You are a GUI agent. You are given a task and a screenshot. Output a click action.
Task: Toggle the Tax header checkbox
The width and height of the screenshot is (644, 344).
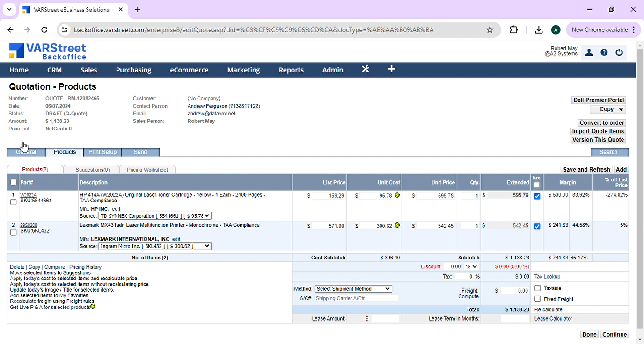536,185
